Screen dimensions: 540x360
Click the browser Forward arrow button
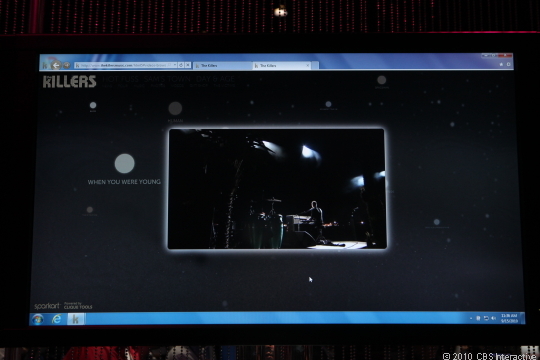click(x=66, y=65)
